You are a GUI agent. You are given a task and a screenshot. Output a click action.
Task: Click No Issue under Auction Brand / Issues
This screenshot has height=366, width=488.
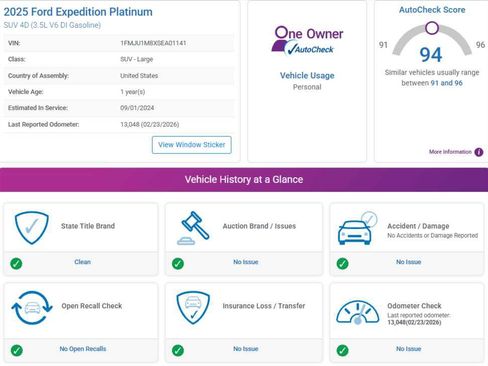click(246, 262)
